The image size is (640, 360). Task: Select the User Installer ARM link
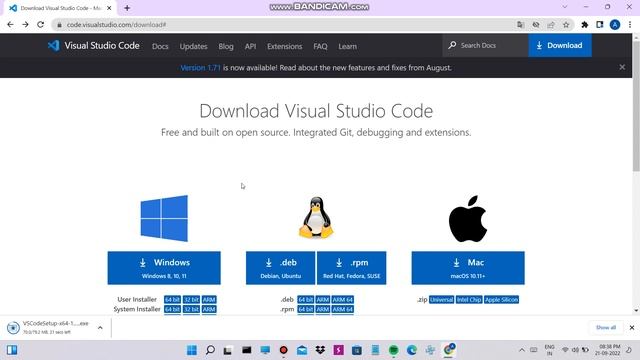(x=209, y=300)
